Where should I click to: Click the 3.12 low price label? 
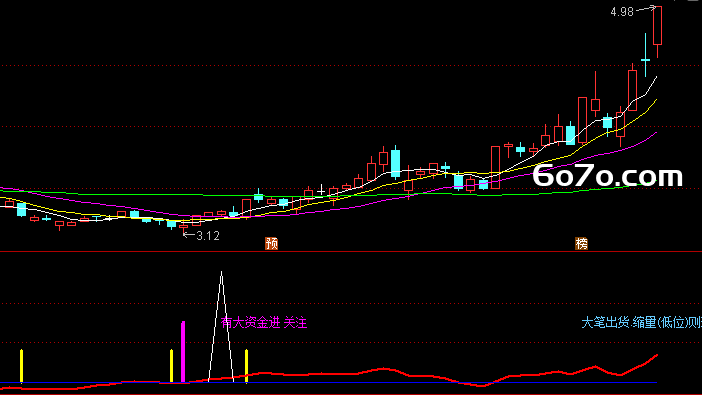pyautogui.click(x=208, y=236)
